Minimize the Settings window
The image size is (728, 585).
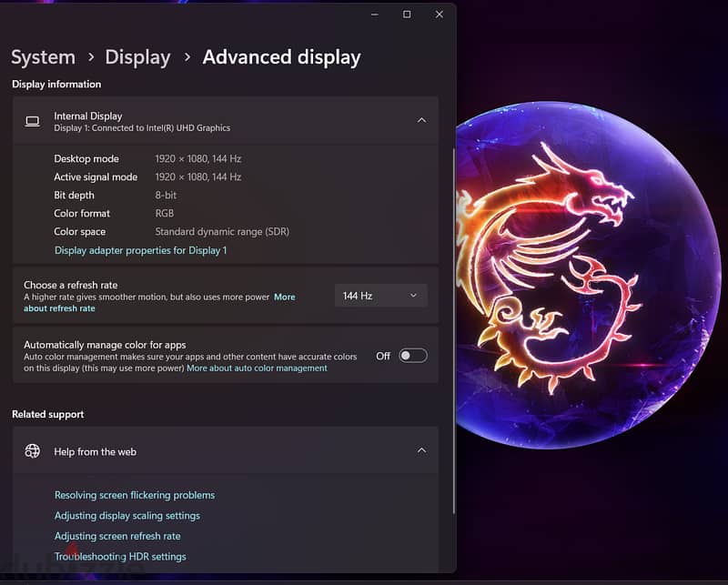[375, 15]
